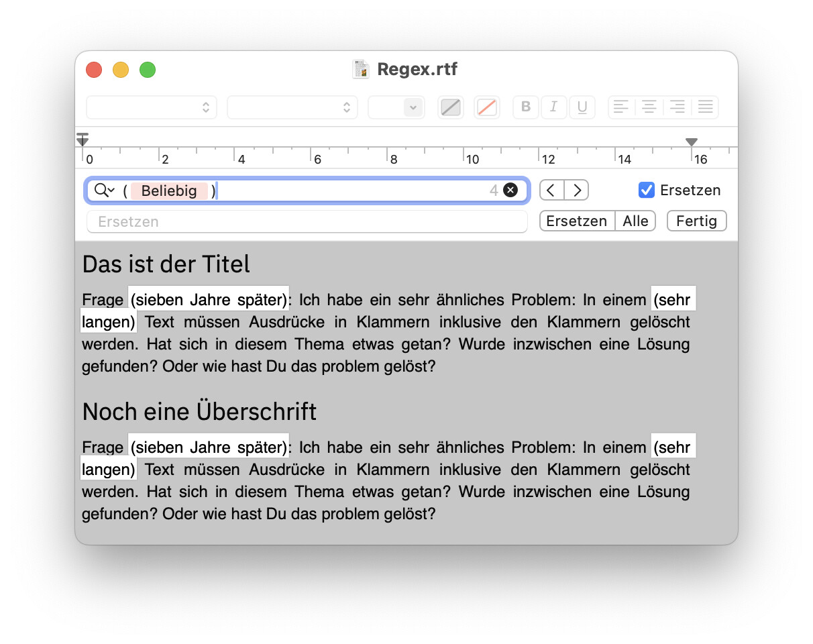Toggle bold formatting
Image resolution: width=813 pixels, height=644 pixels.
click(526, 107)
